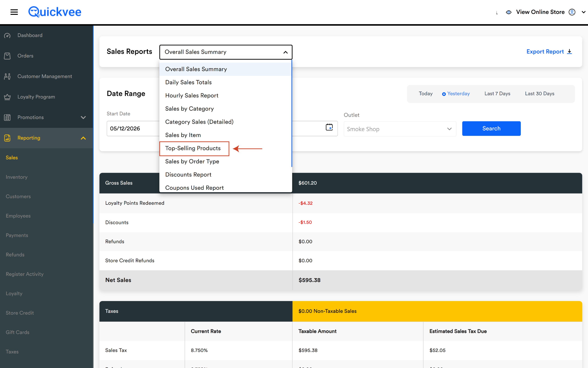The height and width of the screenshot is (368, 588).
Task: Choose Coupons Used Report option
Action: 225,187
